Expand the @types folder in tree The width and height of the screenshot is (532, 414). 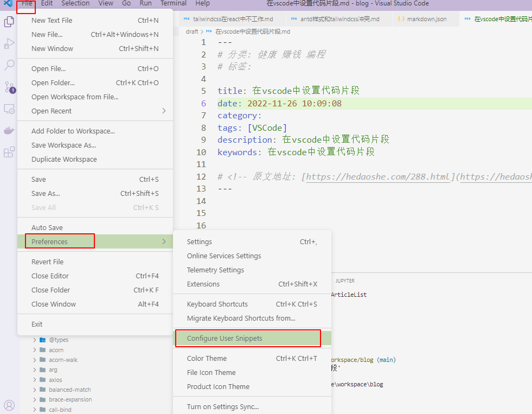point(35,340)
